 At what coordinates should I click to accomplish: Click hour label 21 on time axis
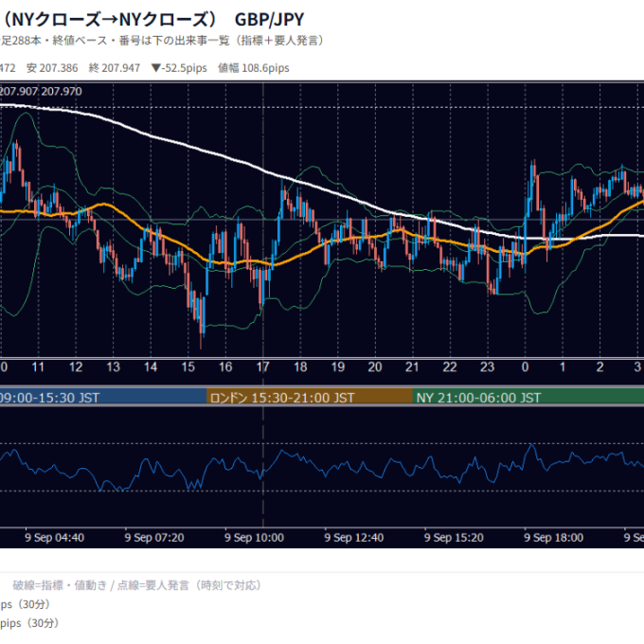point(412,367)
